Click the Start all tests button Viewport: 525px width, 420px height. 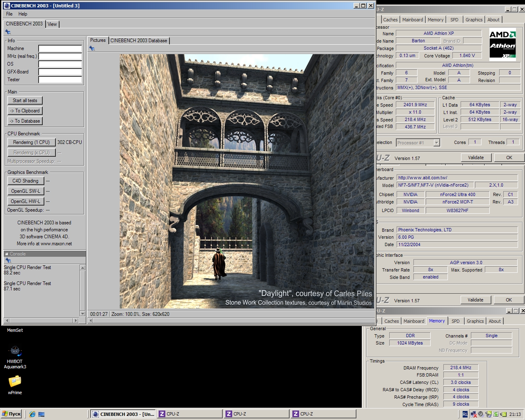pyautogui.click(x=25, y=100)
